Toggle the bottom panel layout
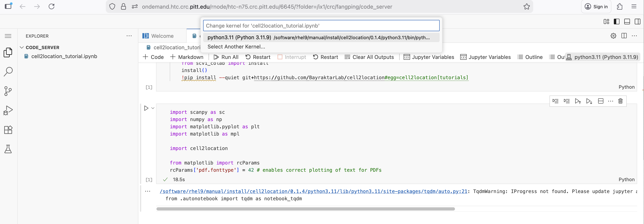The height and width of the screenshot is (224, 644). point(627,22)
